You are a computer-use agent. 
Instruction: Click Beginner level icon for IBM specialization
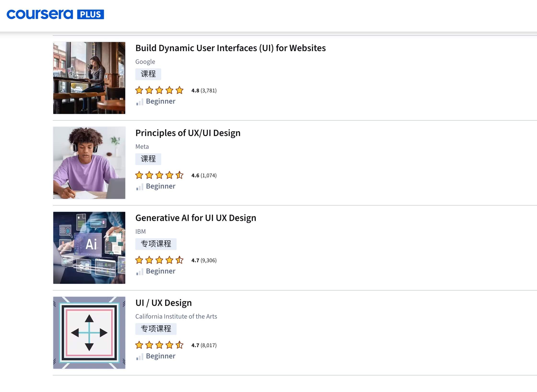click(140, 272)
